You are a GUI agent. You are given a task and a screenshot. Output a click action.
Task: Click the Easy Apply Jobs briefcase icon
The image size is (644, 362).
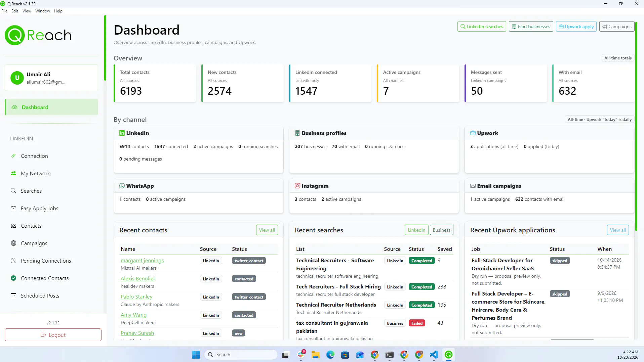(x=13, y=208)
